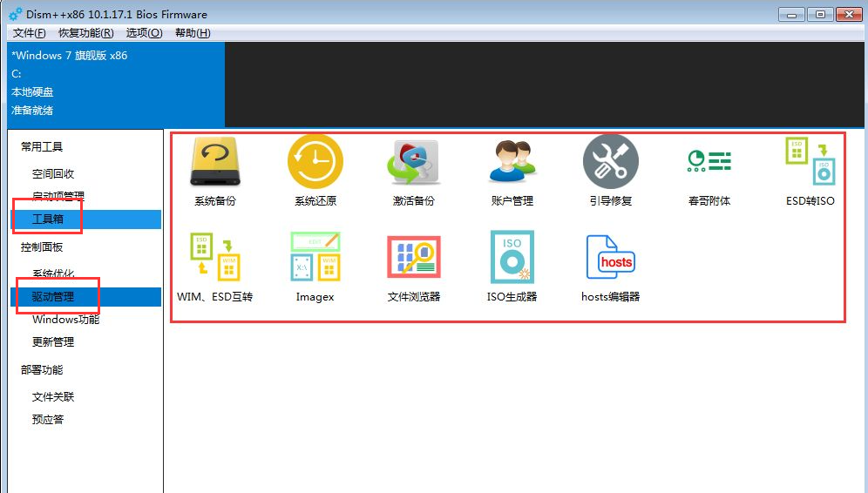The width and height of the screenshot is (868, 493).
Task: Launch the Imagex tool
Action: [x=315, y=267]
